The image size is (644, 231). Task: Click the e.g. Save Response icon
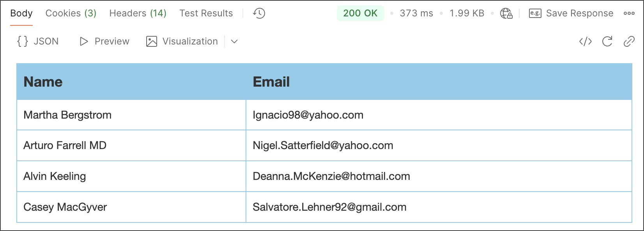tap(535, 13)
